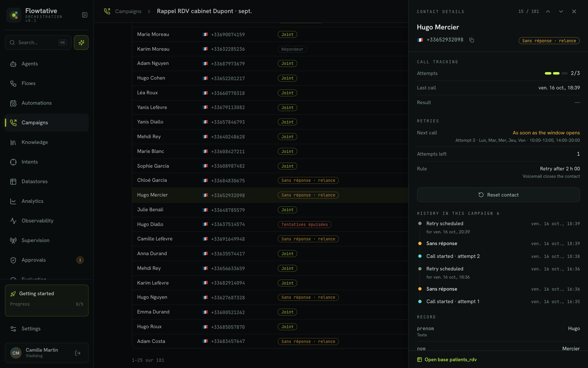Close the contact details panel
This screenshot has height=368, width=588.
tap(574, 11)
